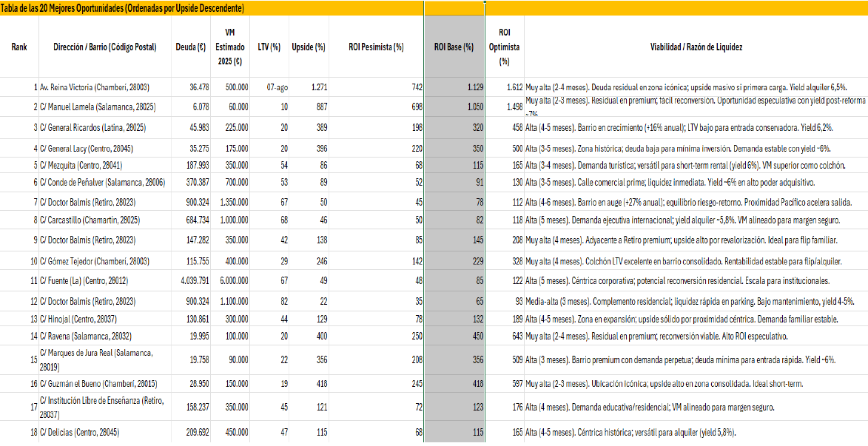The height and width of the screenshot is (446, 868).
Task: Select the table title cell 'Tabla de las 20 Mejores Oportunidades'
Action: coord(123,8)
